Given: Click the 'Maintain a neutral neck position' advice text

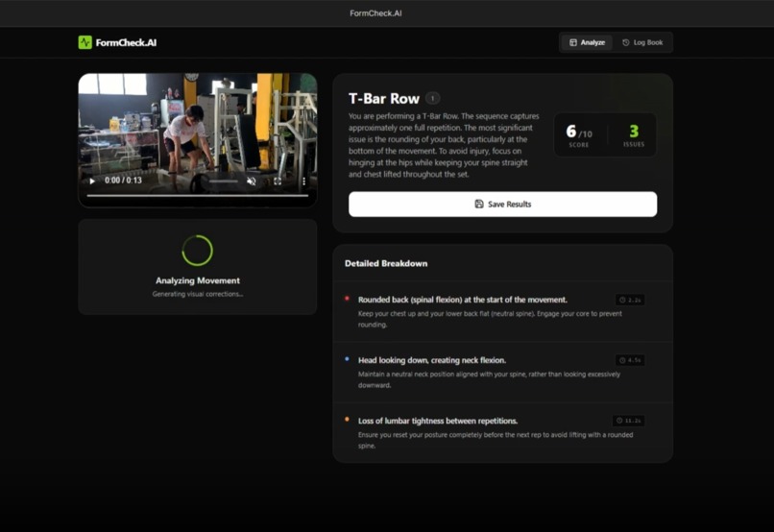Looking at the screenshot, I should (x=489, y=379).
